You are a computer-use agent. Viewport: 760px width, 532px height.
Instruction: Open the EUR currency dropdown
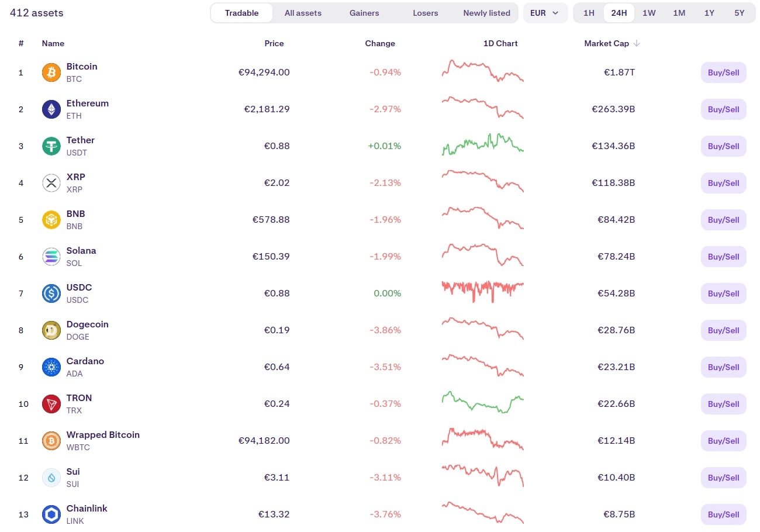point(545,12)
